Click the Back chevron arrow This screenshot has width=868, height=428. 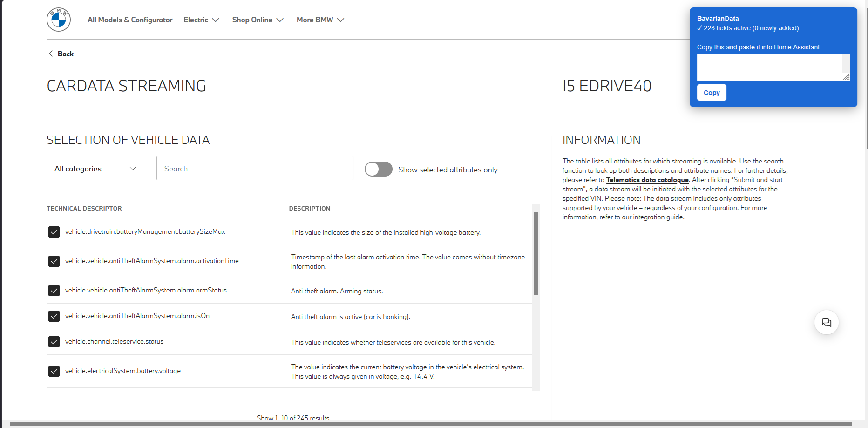click(51, 54)
